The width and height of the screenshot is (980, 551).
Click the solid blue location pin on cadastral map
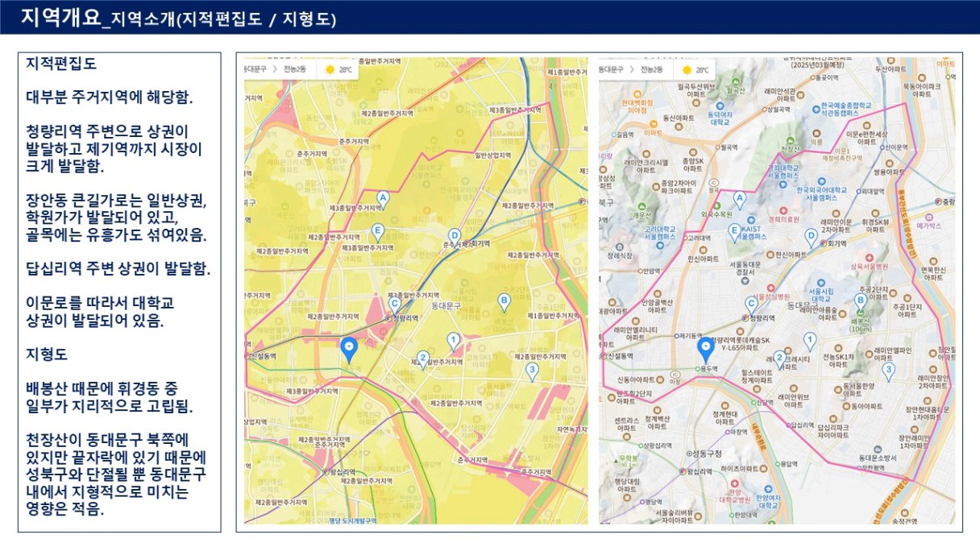click(349, 350)
